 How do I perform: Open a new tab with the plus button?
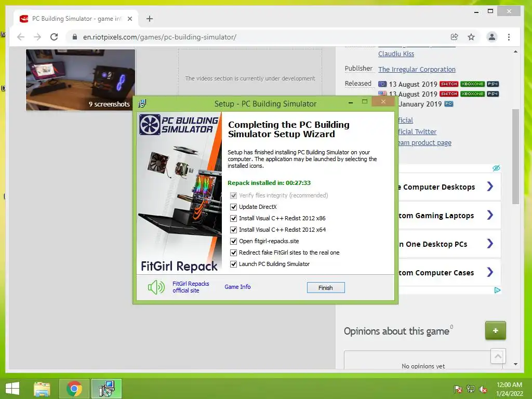(150, 19)
